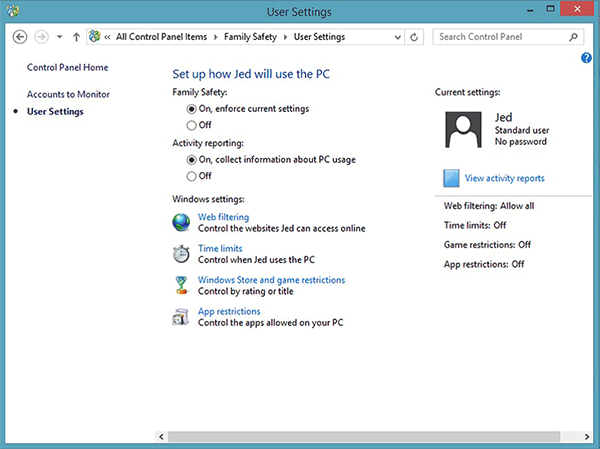This screenshot has width=600, height=449.
Task: Turn Family Safety off
Action: pyautogui.click(x=191, y=125)
